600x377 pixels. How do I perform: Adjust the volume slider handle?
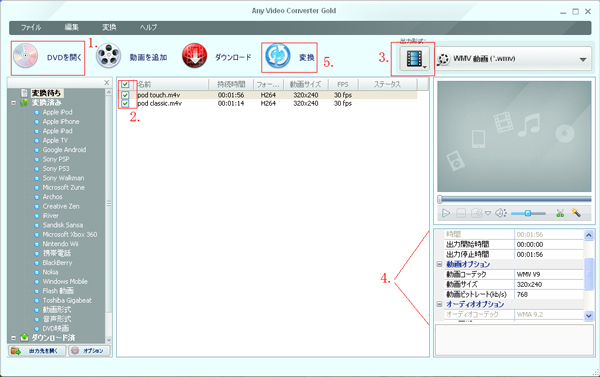click(528, 213)
